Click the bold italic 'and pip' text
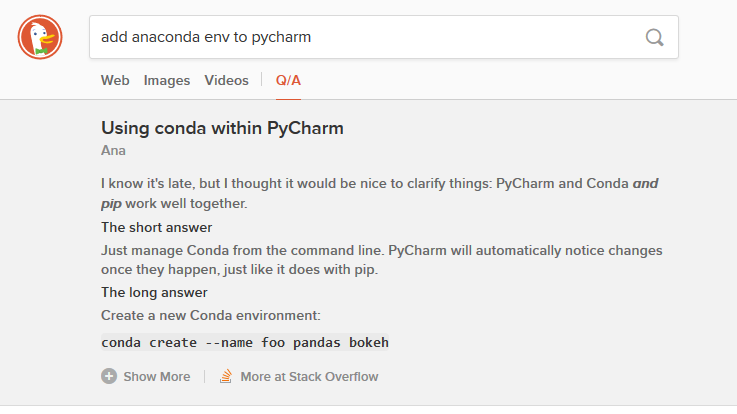737x414 pixels. pyautogui.click(x=645, y=186)
